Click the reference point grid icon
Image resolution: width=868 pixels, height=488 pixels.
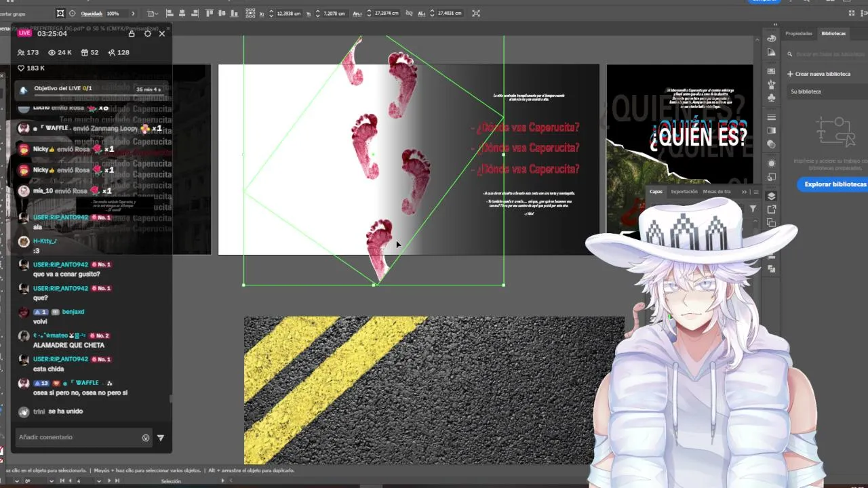point(250,14)
